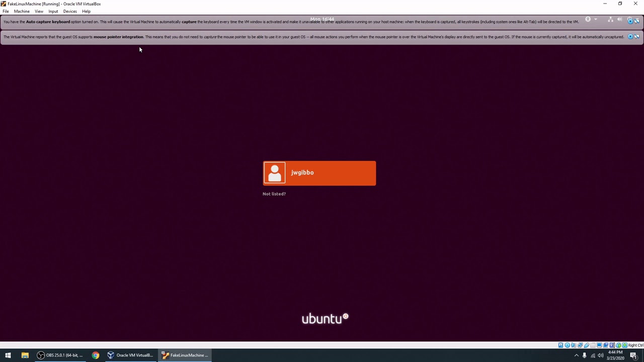Click the Right Ctrl host key label

tap(636, 345)
